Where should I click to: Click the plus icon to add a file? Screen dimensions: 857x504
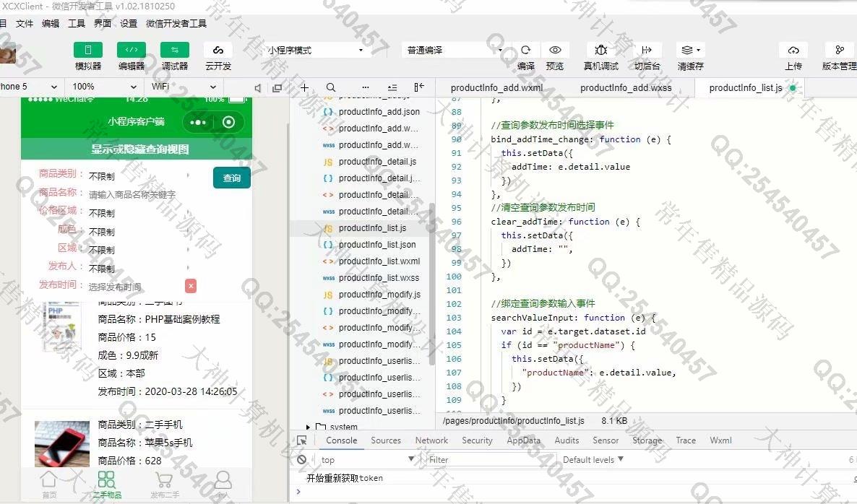[304, 87]
